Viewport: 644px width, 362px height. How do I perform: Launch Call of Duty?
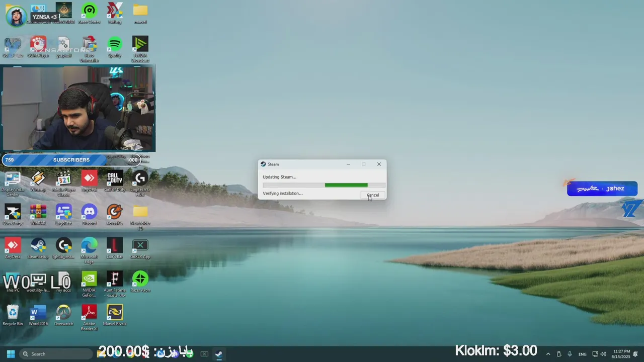pyautogui.click(x=115, y=181)
